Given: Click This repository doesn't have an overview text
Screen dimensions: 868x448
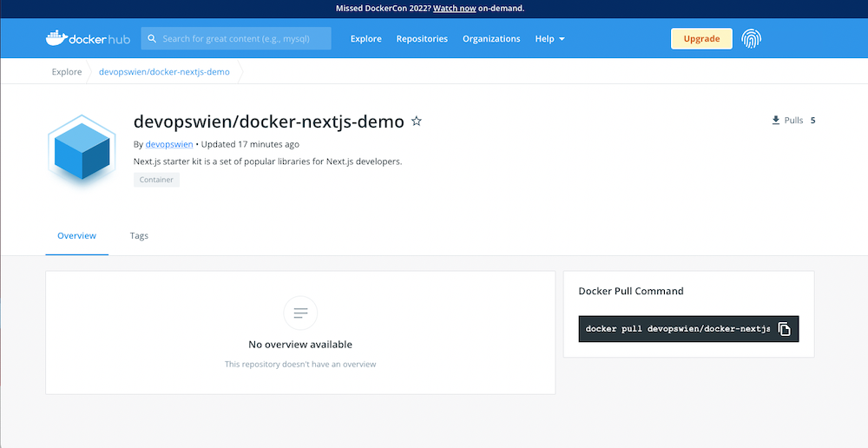Looking at the screenshot, I should click(x=300, y=365).
